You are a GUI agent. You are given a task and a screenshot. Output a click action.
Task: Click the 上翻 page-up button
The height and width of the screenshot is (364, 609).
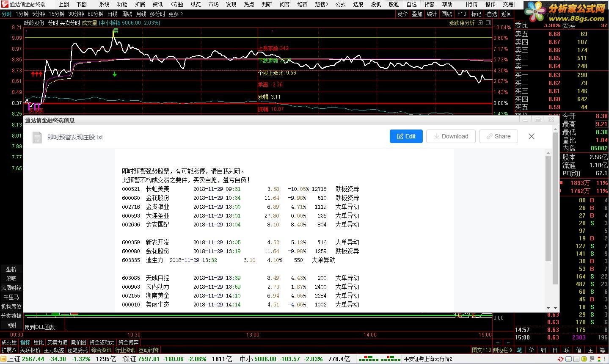[63, 4]
